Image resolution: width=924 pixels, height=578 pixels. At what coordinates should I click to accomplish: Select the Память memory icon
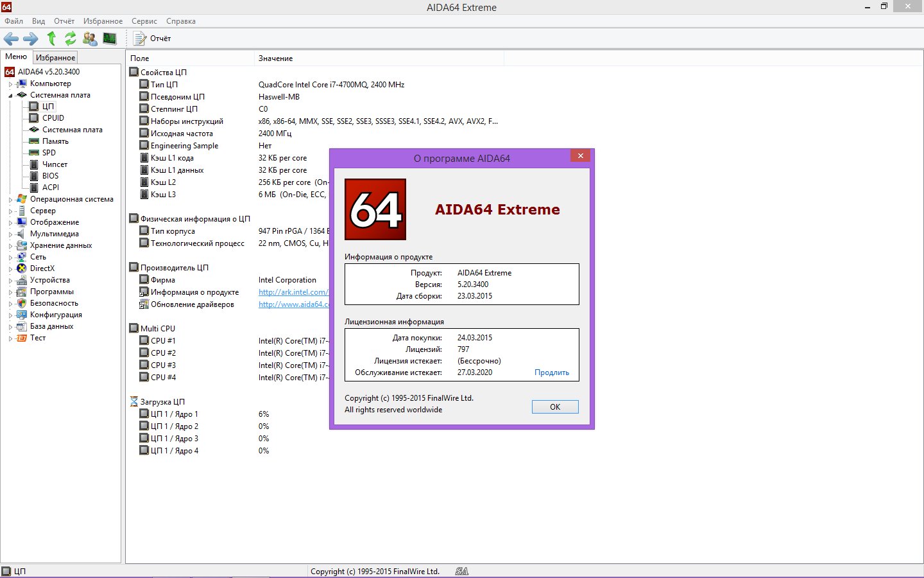(34, 141)
